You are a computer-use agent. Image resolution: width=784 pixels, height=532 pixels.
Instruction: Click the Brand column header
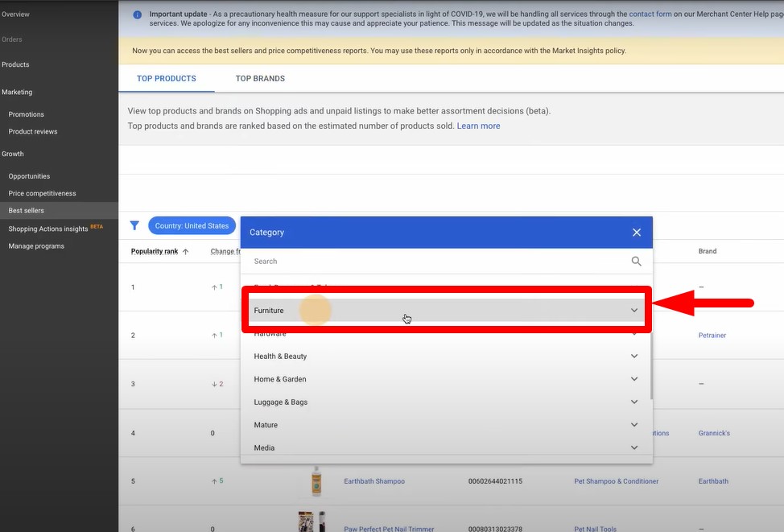point(707,251)
